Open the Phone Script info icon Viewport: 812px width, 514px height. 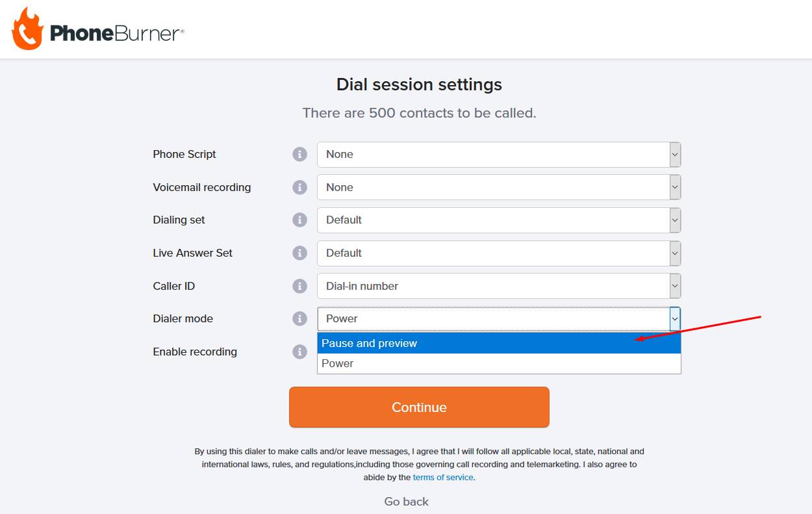tap(299, 154)
